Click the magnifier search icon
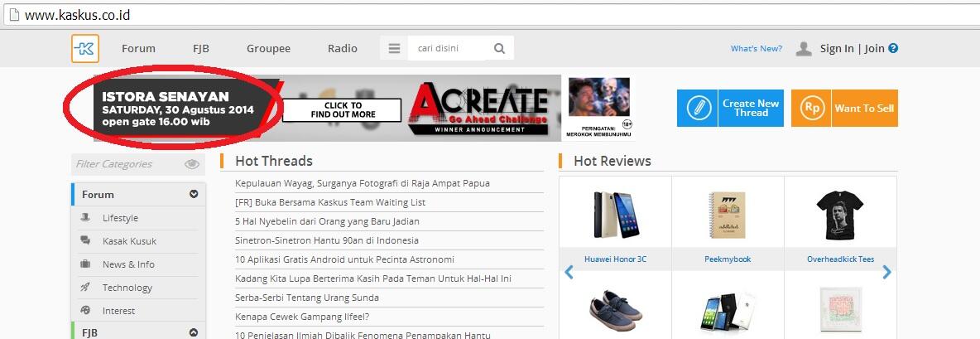Viewport: 980px width, 339px height. coord(499,48)
